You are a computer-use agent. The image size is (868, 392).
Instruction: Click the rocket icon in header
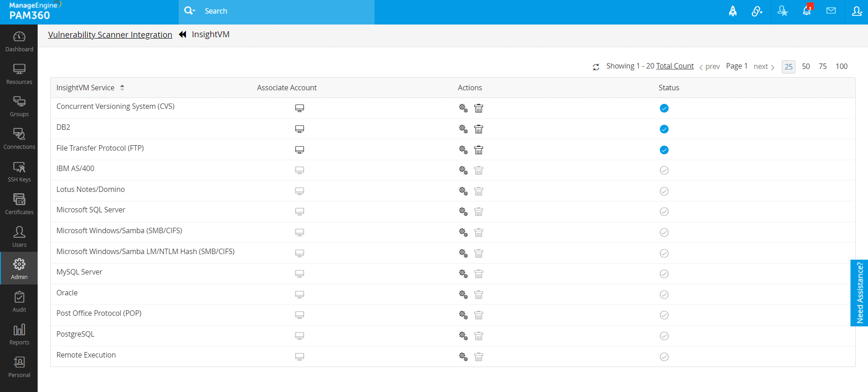click(x=733, y=11)
